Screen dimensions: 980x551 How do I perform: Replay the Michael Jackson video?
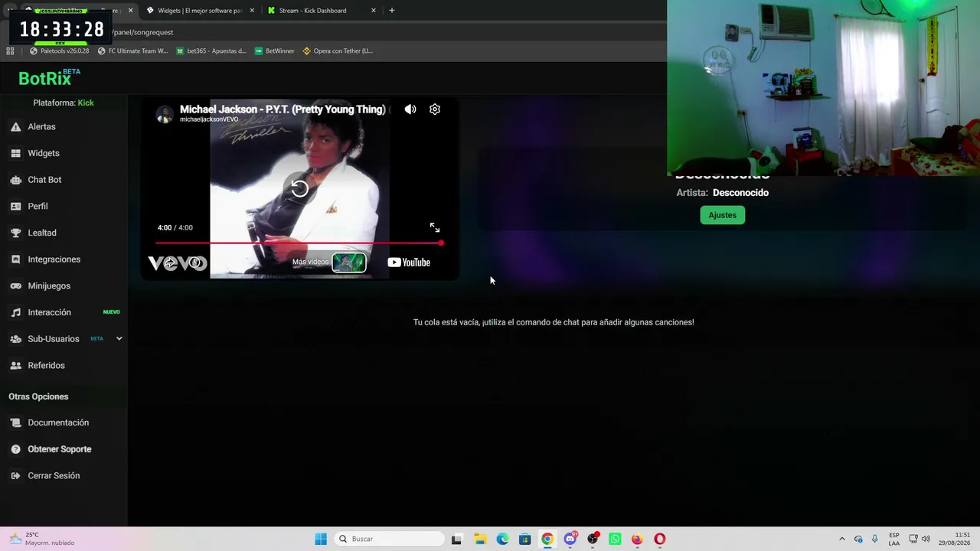coord(299,189)
